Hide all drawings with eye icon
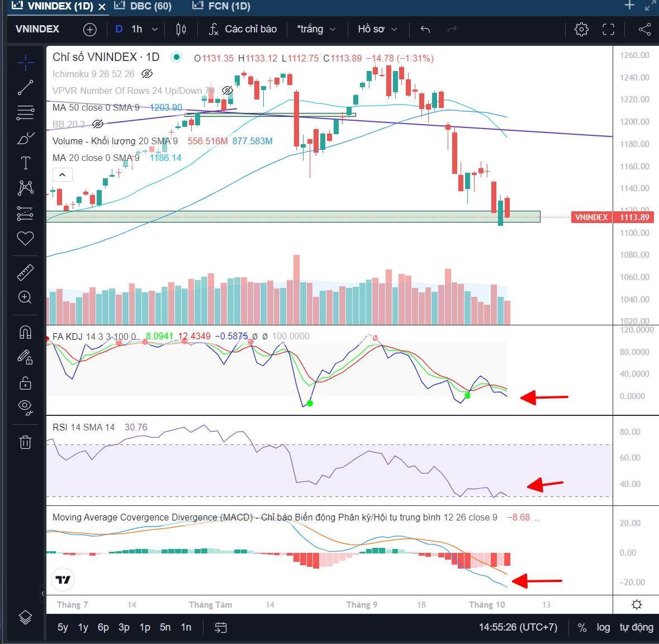Image resolution: width=659 pixels, height=644 pixels. pyautogui.click(x=25, y=407)
